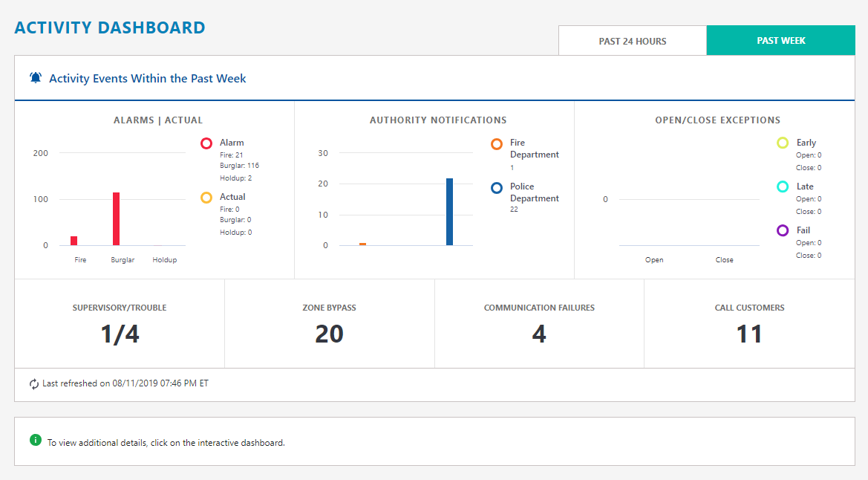Viewport: 868px width, 480px height.
Task: Toggle the yellow Actual legend circle
Action: 206,198
